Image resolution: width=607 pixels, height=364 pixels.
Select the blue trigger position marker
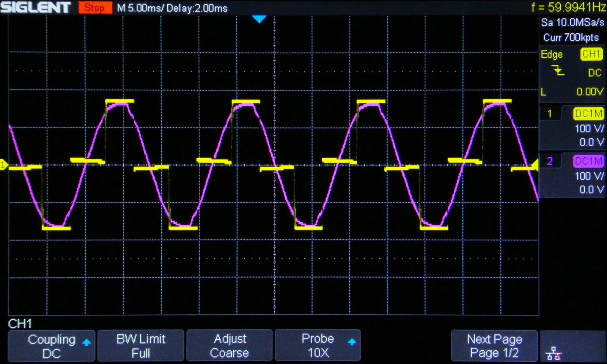(259, 19)
